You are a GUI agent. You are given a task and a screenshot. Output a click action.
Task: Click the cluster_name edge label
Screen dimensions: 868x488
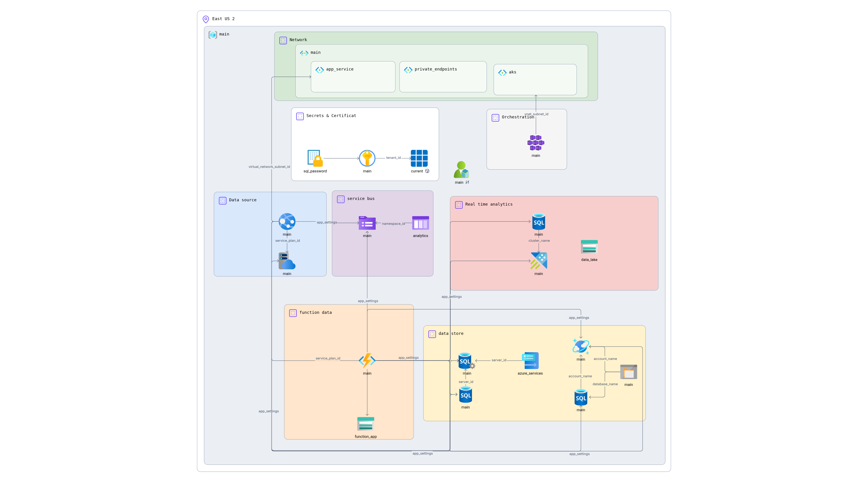(x=539, y=241)
